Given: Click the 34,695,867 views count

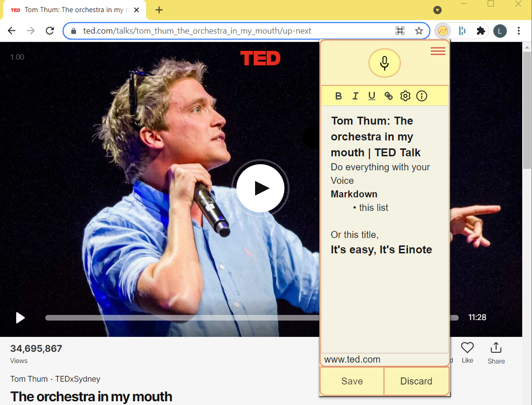Looking at the screenshot, I should tap(36, 349).
